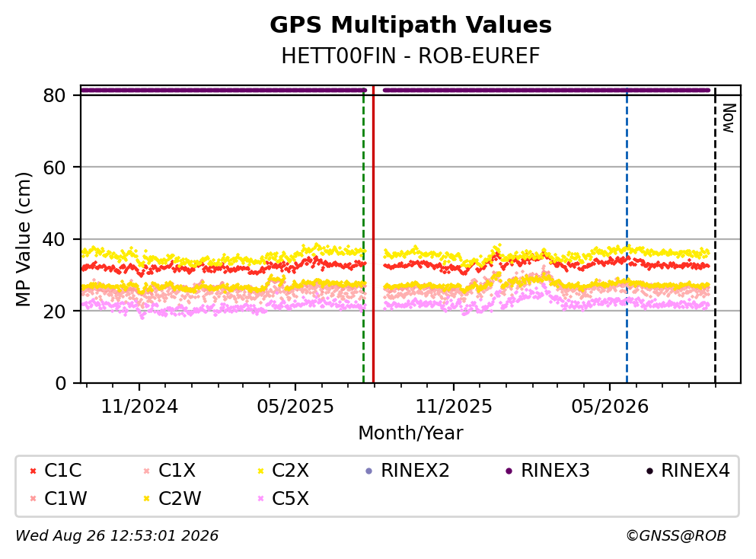The width and height of the screenshot is (756, 559).
Task: Click the C2X yellow legend marker
Action: (x=261, y=471)
